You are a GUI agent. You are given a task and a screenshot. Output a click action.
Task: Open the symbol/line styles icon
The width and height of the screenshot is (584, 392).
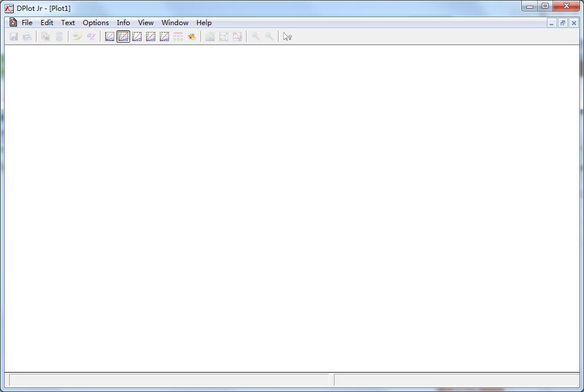pos(178,37)
